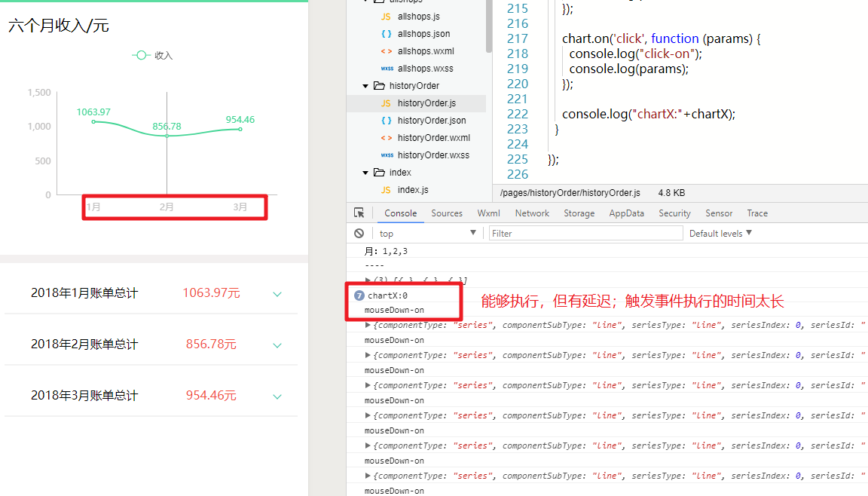Open the Default levels dropdown
Screen dimensions: 868x496
click(720, 232)
